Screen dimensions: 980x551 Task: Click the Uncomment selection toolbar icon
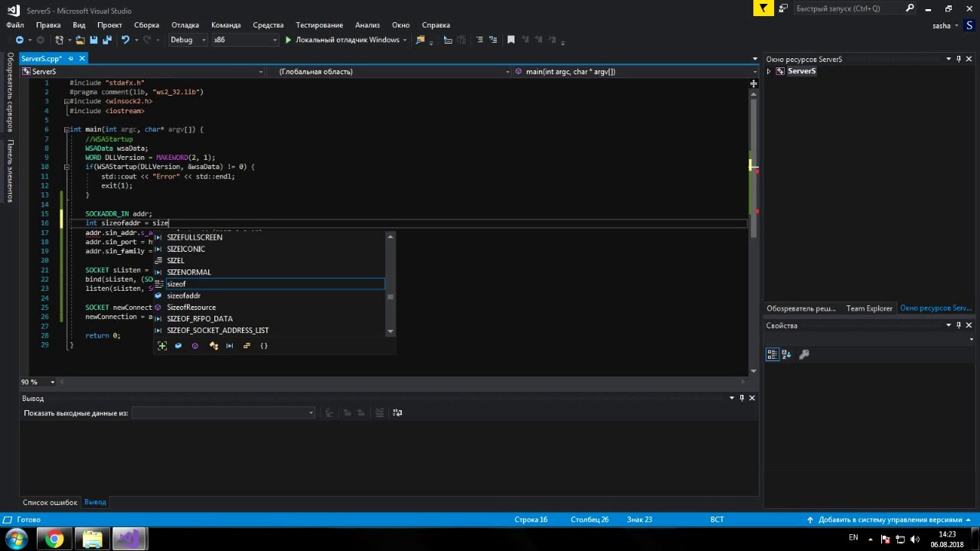[x=492, y=40]
